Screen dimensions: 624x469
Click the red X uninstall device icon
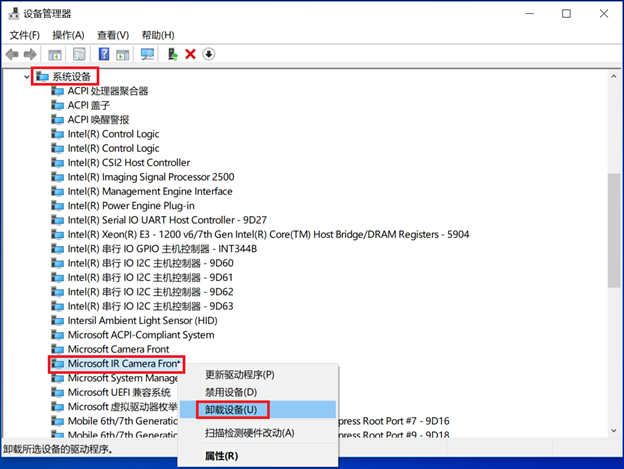coord(191,54)
